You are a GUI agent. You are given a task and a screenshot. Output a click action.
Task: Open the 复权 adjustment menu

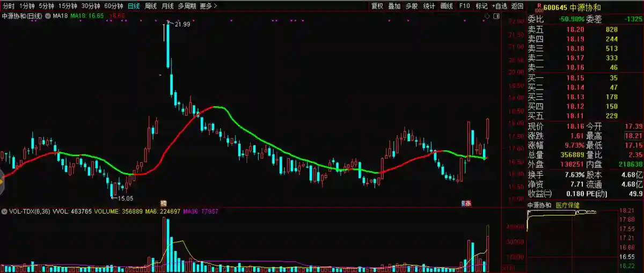[x=377, y=6]
